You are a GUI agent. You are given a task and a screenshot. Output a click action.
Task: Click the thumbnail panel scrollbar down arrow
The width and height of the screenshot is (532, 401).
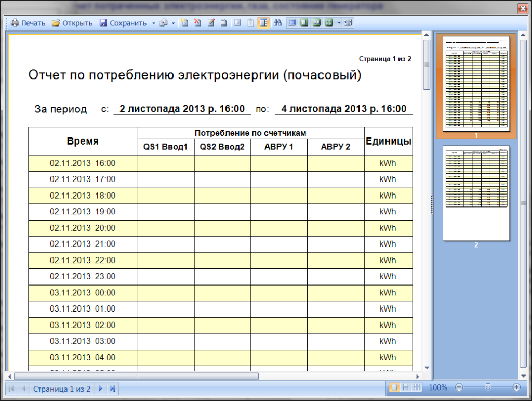pyautogui.click(x=523, y=376)
